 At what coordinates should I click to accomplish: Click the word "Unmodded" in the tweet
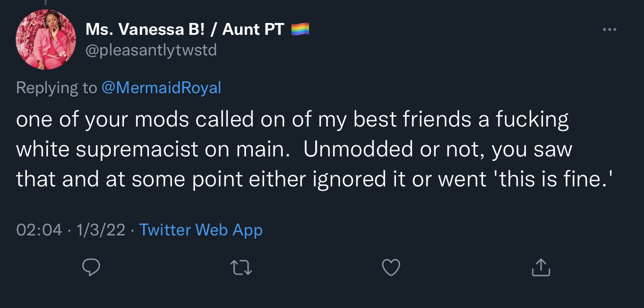click(358, 150)
